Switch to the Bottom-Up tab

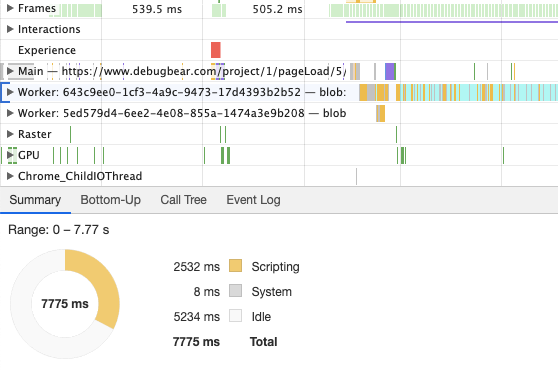111,200
